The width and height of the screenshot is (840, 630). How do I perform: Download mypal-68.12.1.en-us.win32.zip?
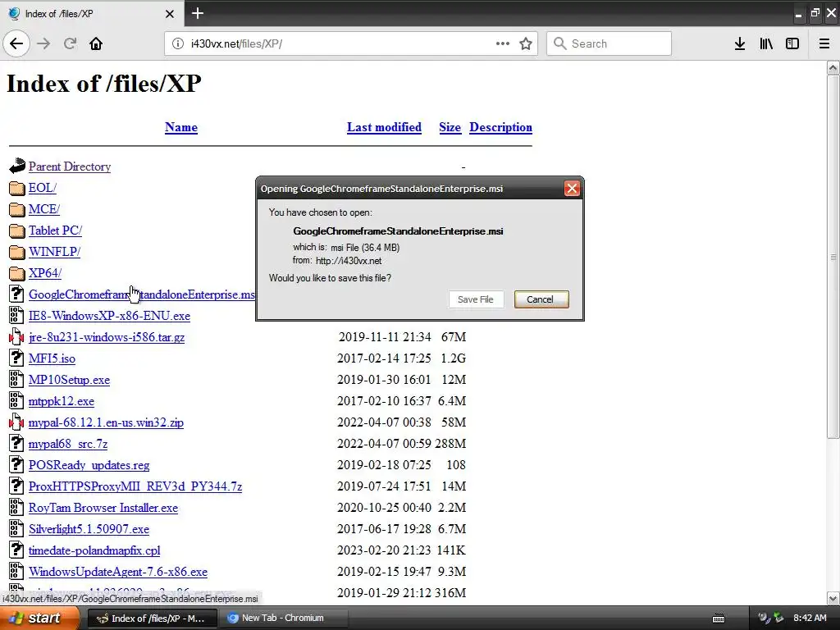[106, 422]
